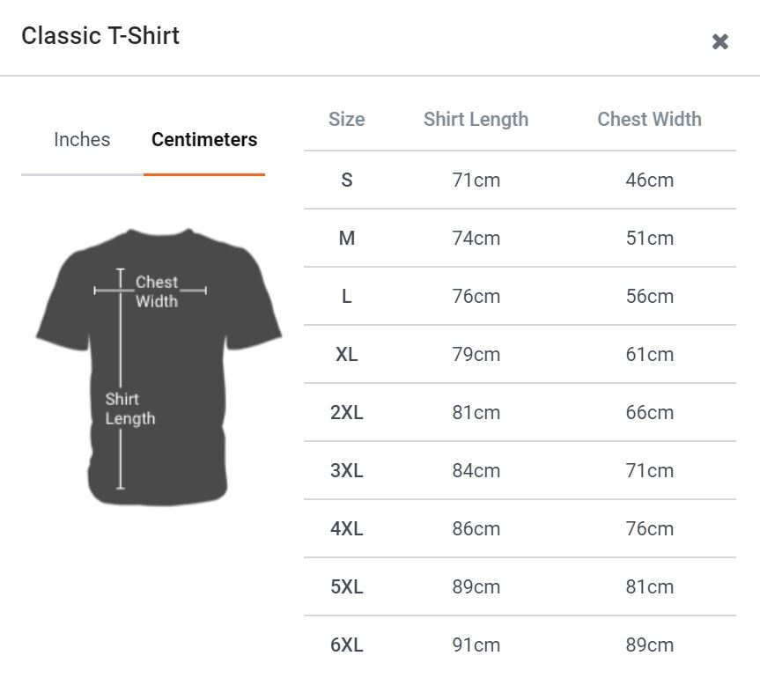760x700 pixels.
Task: Select the L size row label
Action: click(x=346, y=297)
